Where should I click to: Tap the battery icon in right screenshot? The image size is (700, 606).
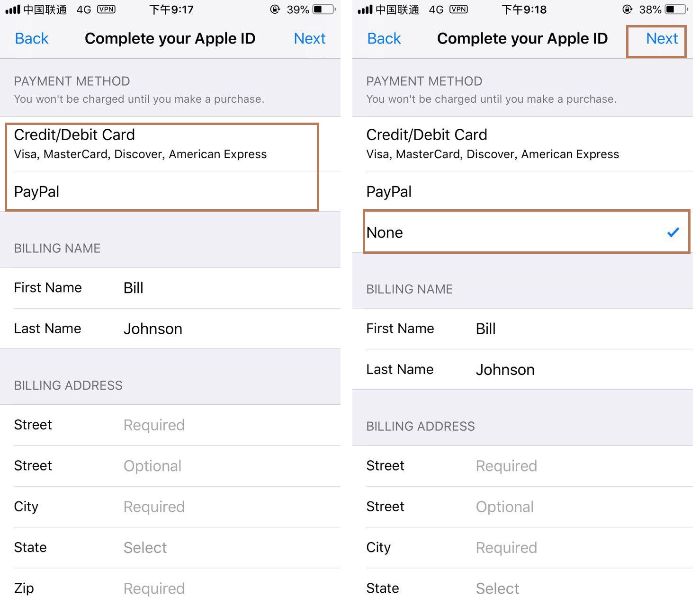[676, 9]
